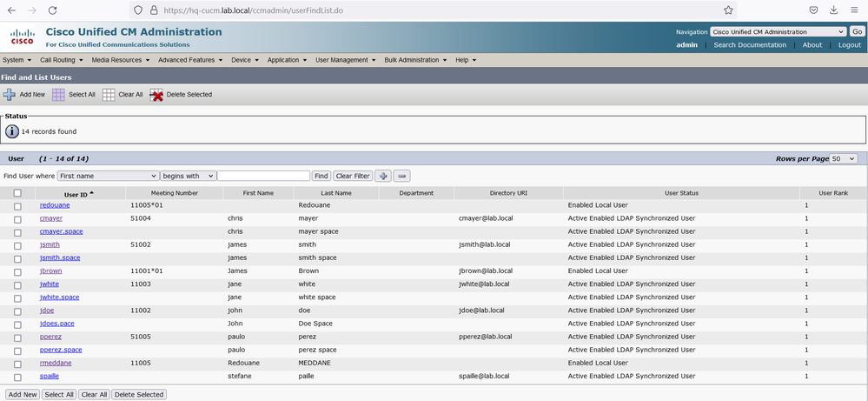
Task: Click the Find button
Action: 321,176
